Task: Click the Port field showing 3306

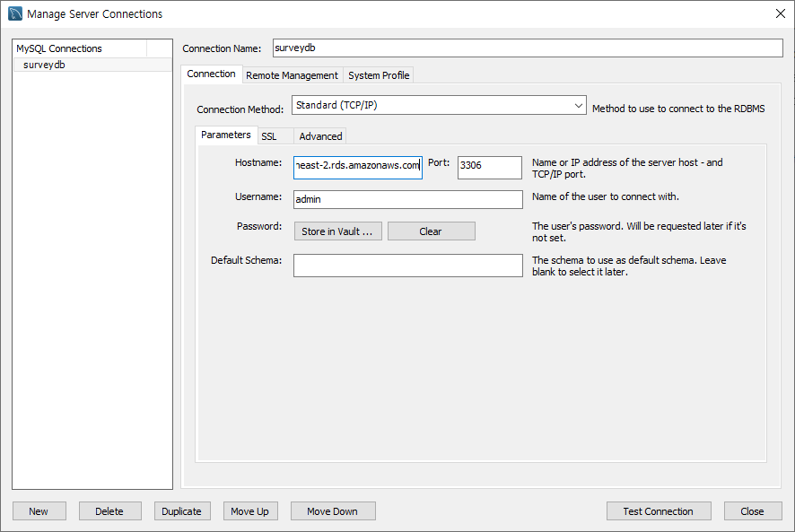Action: [x=490, y=168]
